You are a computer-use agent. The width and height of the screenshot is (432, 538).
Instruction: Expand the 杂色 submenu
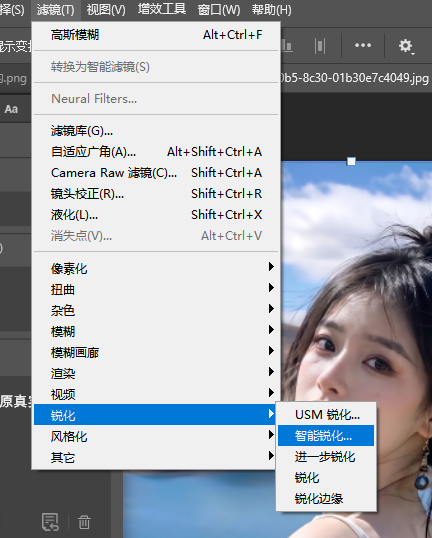tap(156, 310)
